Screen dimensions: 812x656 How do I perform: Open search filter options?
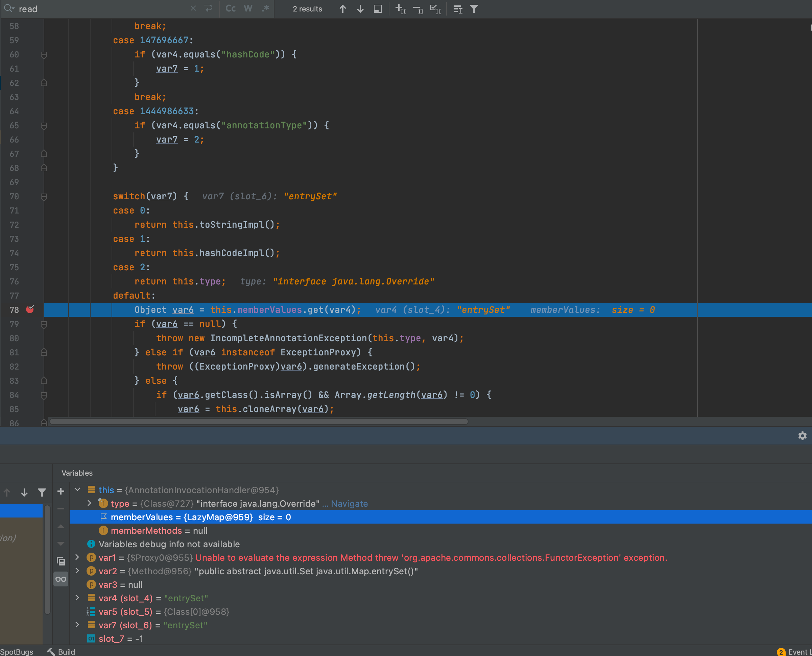pos(474,9)
